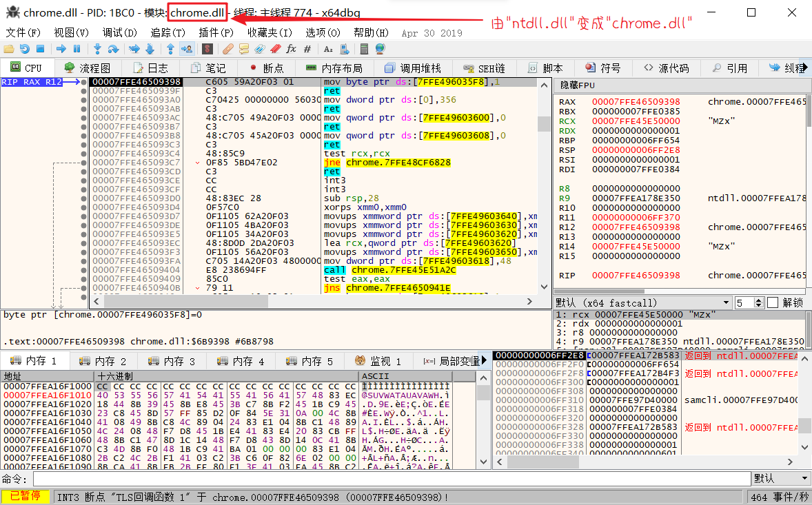Search strings with the Az icon
The height and width of the screenshot is (505, 812).
coord(328,49)
